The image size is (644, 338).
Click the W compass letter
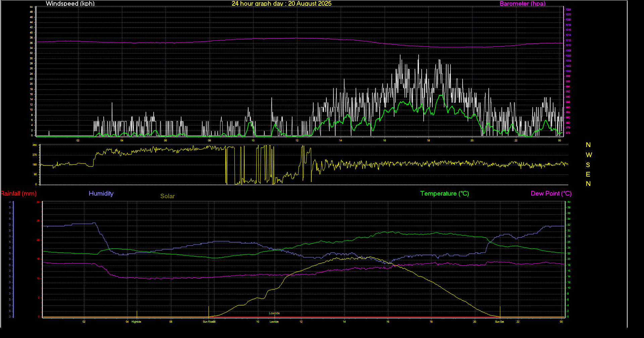pos(589,155)
